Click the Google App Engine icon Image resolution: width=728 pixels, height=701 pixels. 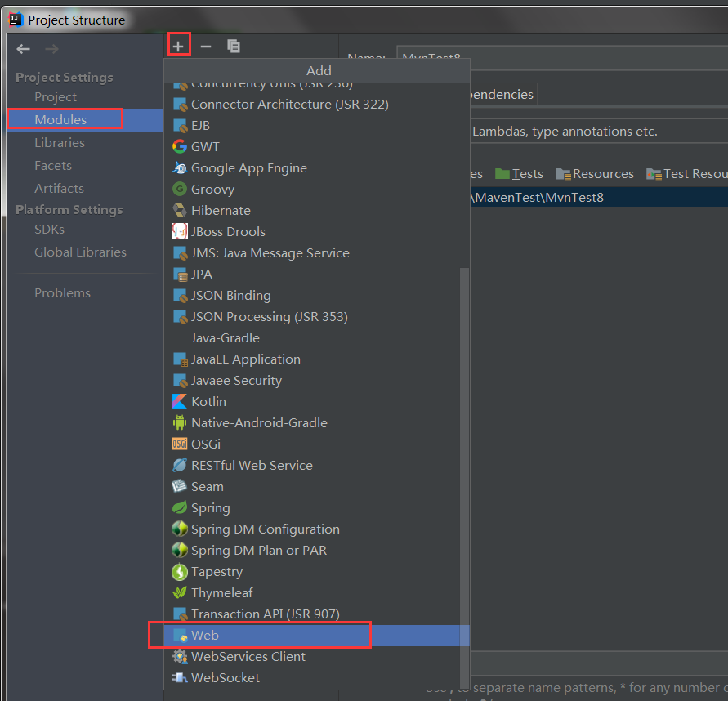coord(180,168)
